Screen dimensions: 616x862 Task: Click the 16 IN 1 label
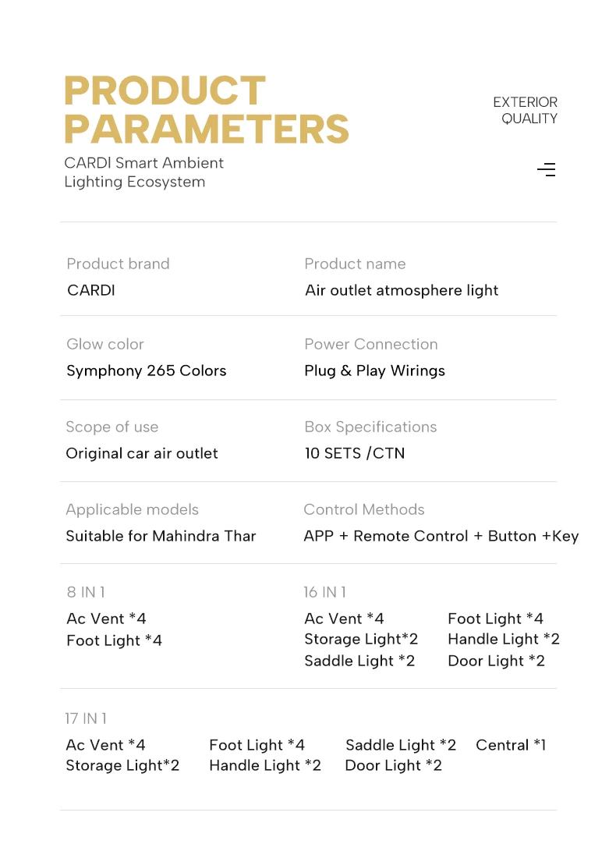tap(325, 592)
